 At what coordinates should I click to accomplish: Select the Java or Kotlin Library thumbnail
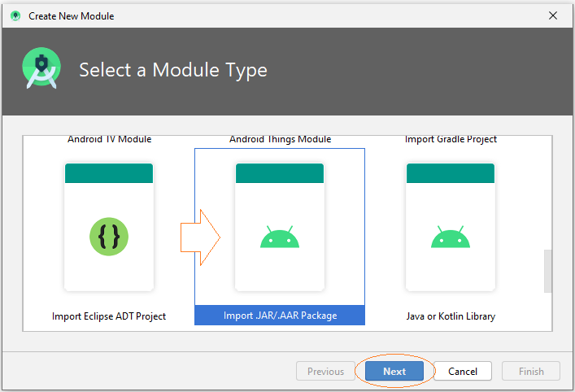click(x=451, y=228)
